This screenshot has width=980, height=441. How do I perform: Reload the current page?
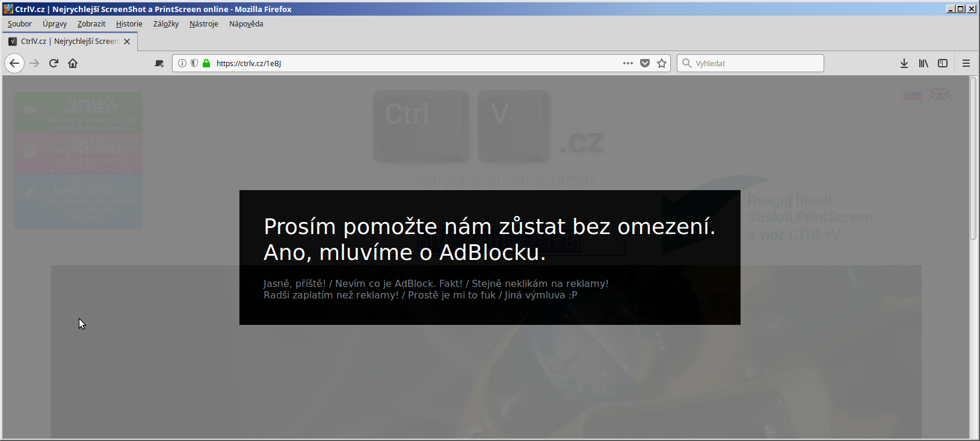pyautogui.click(x=54, y=63)
